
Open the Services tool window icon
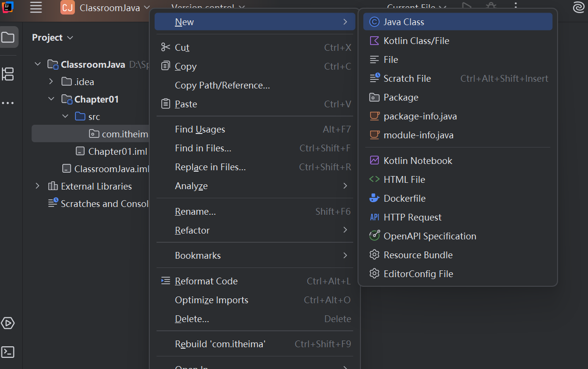tap(8, 323)
